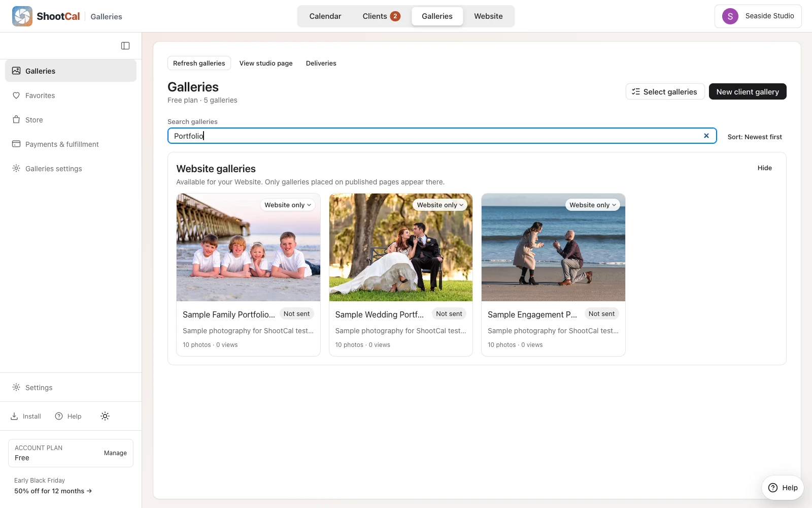This screenshot has height=508, width=812.
Task: Click Manage account plan
Action: [115, 453]
